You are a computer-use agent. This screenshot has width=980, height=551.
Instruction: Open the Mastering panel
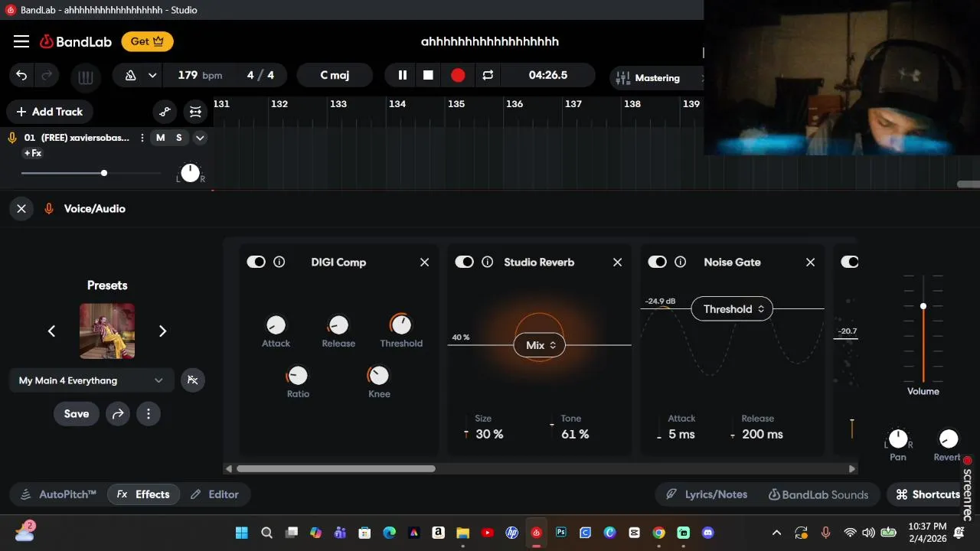656,77
